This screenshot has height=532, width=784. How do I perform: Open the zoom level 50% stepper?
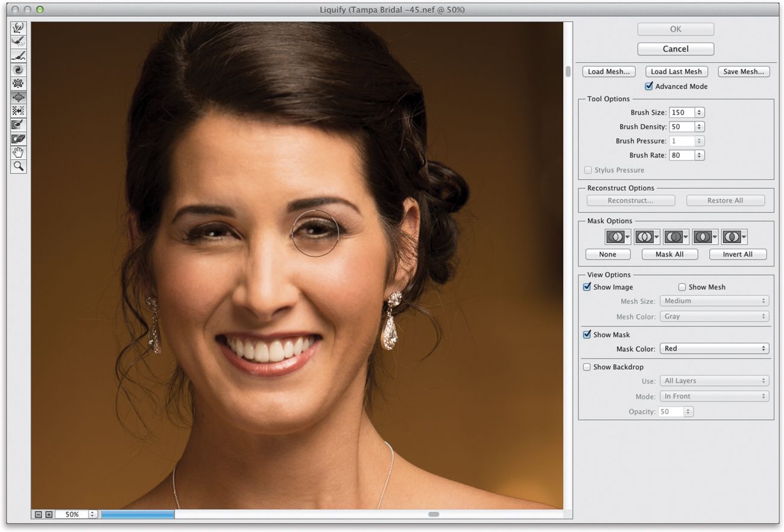(x=93, y=515)
